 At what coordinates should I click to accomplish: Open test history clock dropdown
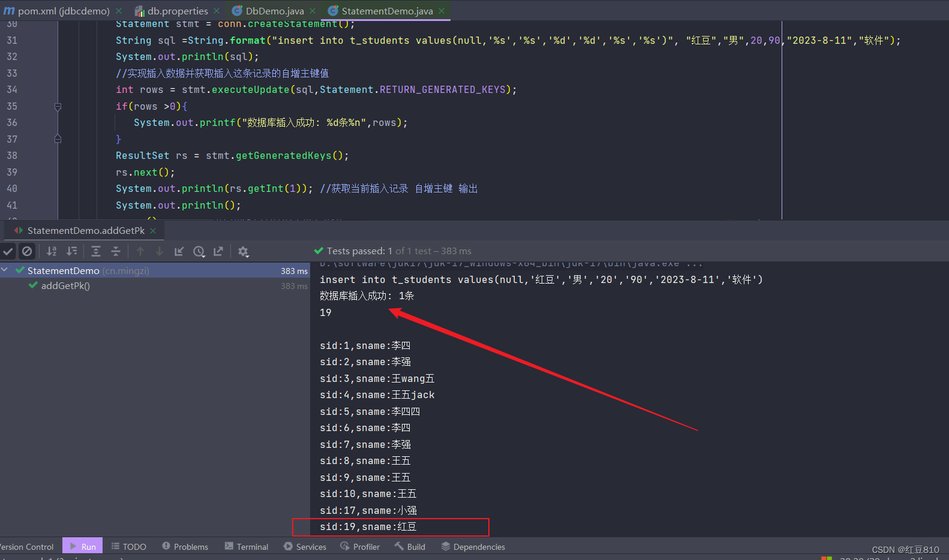click(x=199, y=251)
